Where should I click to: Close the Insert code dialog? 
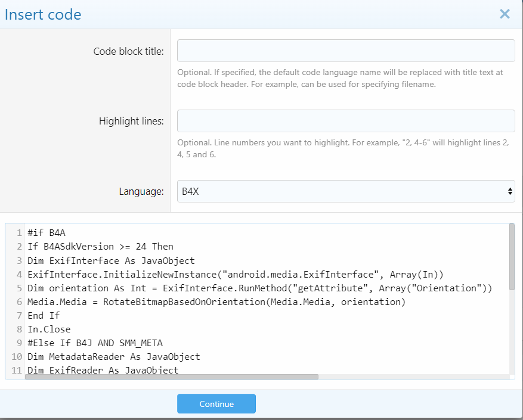[x=505, y=14]
